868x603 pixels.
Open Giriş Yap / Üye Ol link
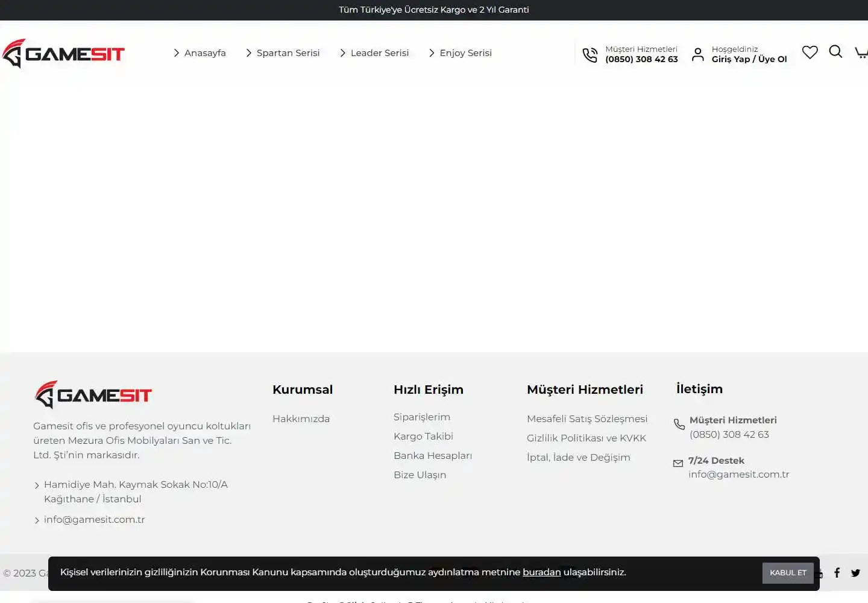749,59
